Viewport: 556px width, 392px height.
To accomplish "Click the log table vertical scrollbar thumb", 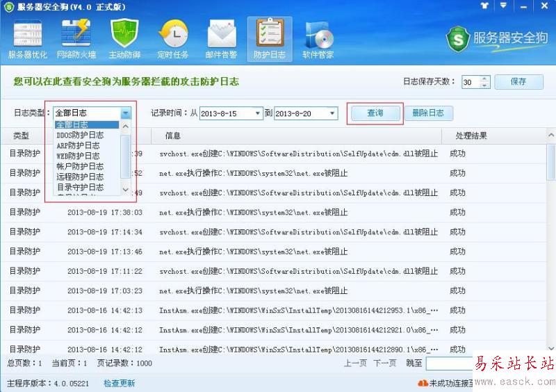I will click(551, 162).
